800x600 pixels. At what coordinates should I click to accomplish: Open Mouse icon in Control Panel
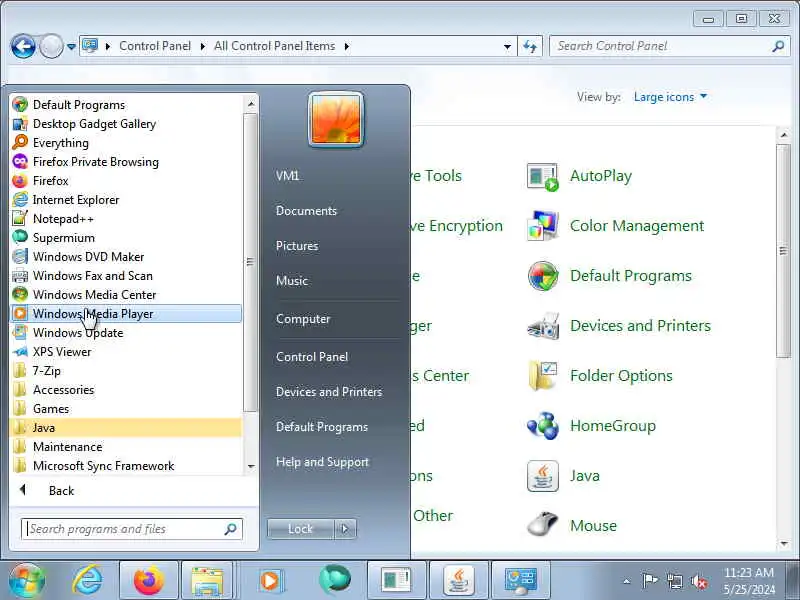pos(542,525)
